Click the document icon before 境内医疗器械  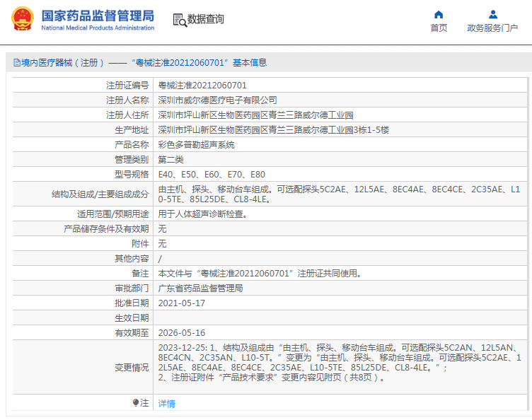17,63
